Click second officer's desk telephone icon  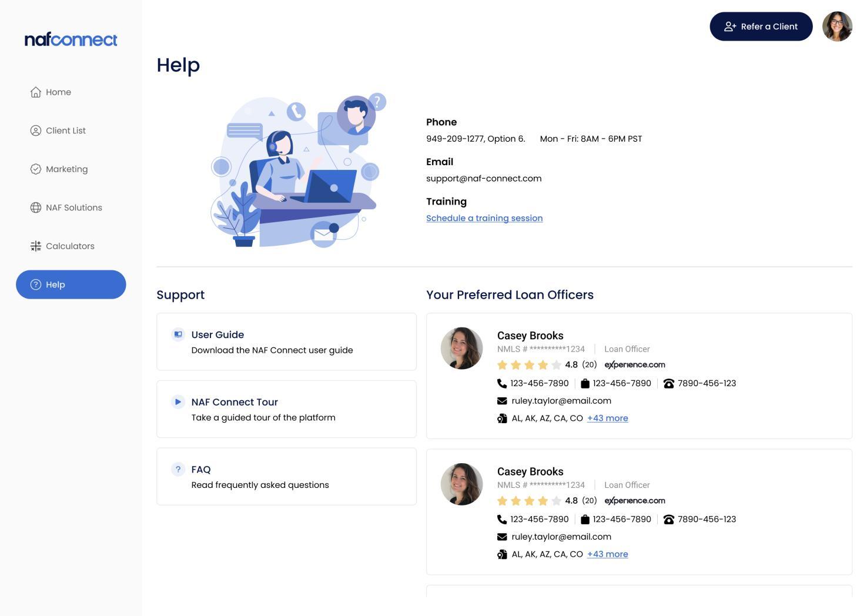pos(668,520)
